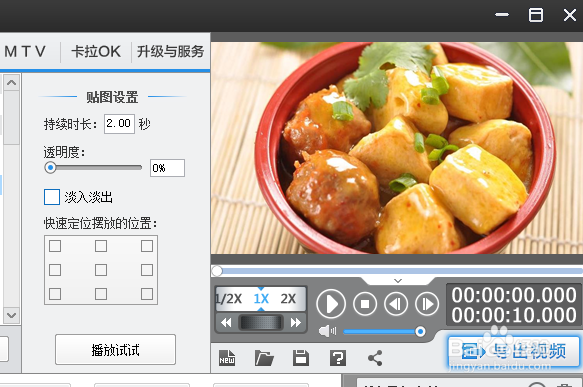
Task: Click the transparency percentage field
Action: pos(167,168)
